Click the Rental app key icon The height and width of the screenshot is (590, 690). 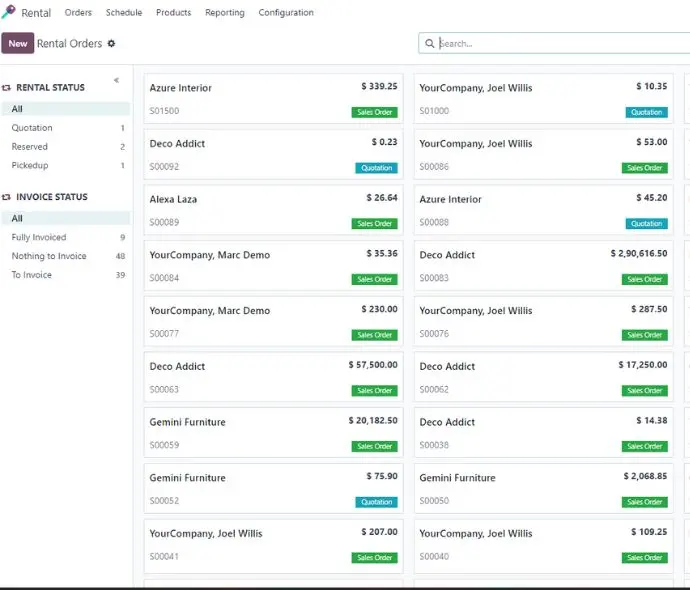8,12
